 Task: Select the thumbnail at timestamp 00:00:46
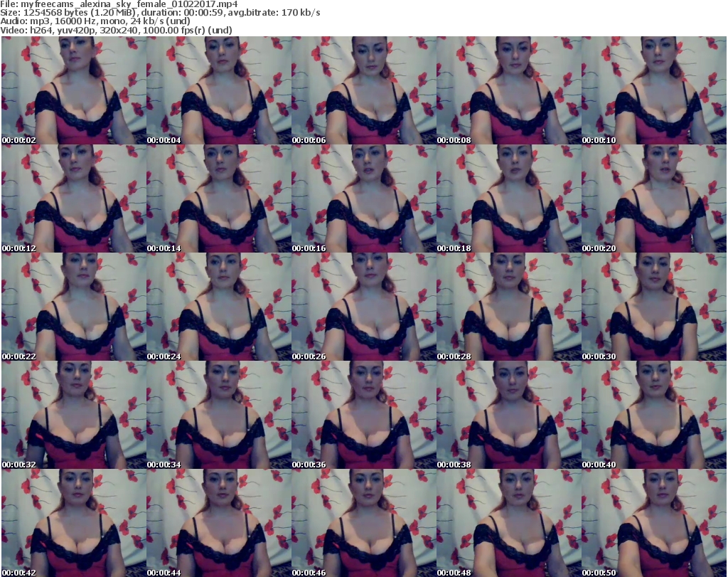364,523
